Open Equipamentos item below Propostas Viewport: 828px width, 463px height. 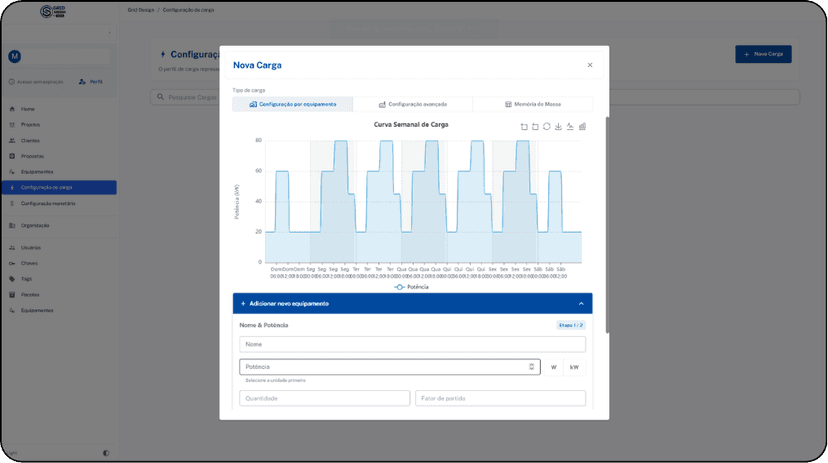pos(59,172)
